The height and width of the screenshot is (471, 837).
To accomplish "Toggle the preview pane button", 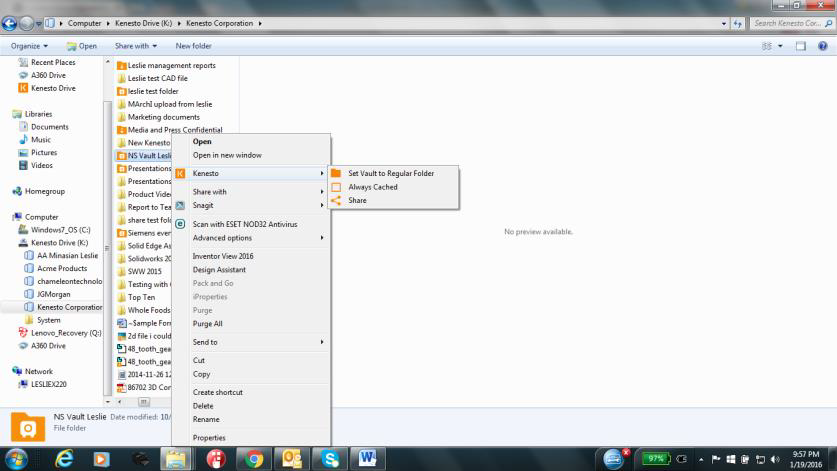I will (x=801, y=46).
